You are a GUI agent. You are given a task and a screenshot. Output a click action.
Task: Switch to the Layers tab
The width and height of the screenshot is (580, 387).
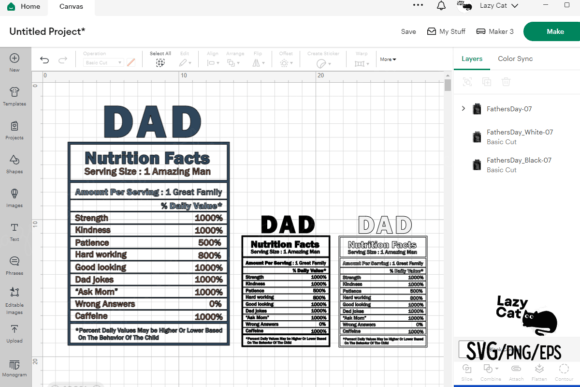click(x=472, y=58)
